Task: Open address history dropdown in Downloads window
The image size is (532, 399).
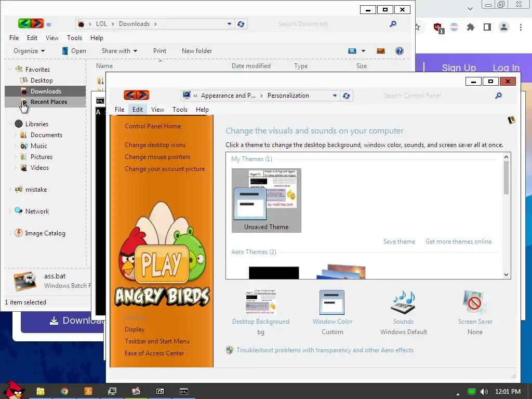Action: [x=229, y=24]
